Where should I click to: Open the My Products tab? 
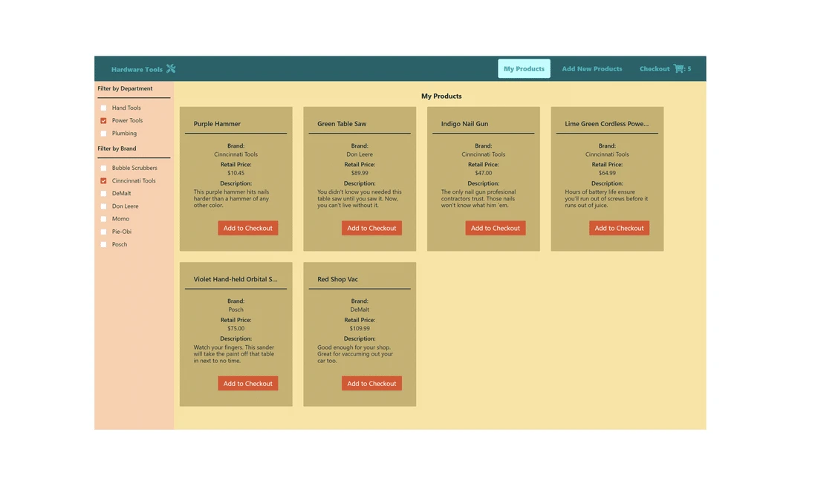pos(524,69)
